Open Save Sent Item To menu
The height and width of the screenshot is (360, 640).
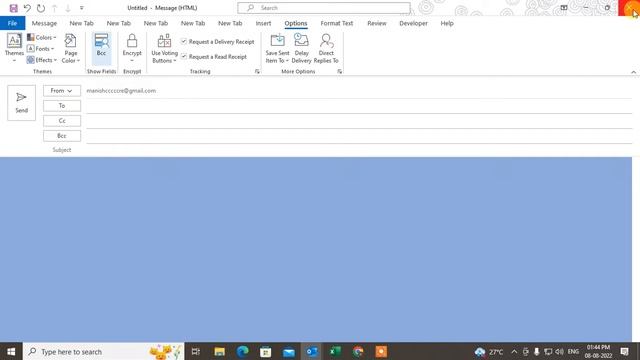pos(277,49)
